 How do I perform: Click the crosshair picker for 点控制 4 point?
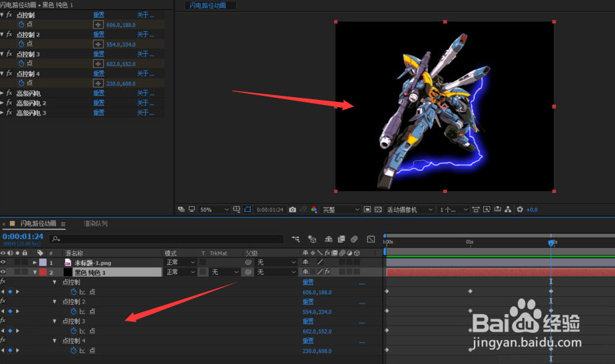pyautogui.click(x=98, y=83)
